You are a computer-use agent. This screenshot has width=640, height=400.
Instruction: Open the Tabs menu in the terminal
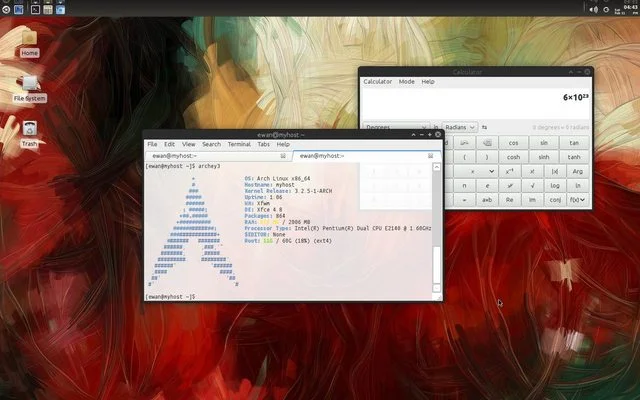click(x=264, y=144)
